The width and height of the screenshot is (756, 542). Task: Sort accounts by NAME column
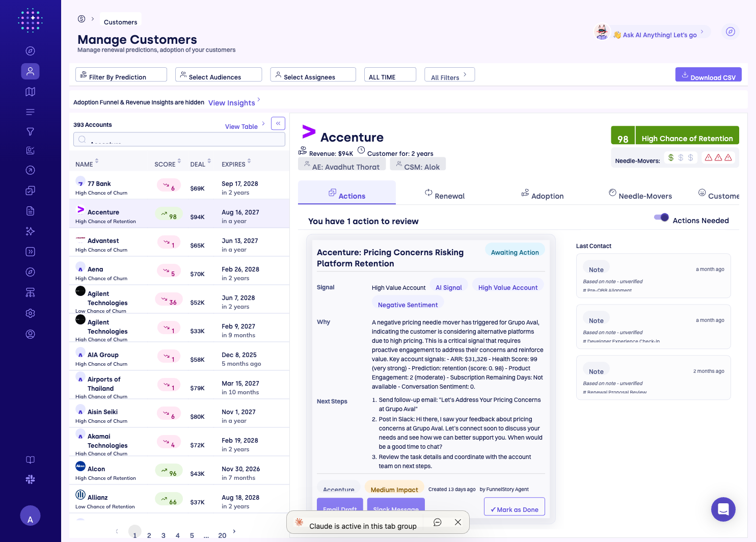pos(87,164)
